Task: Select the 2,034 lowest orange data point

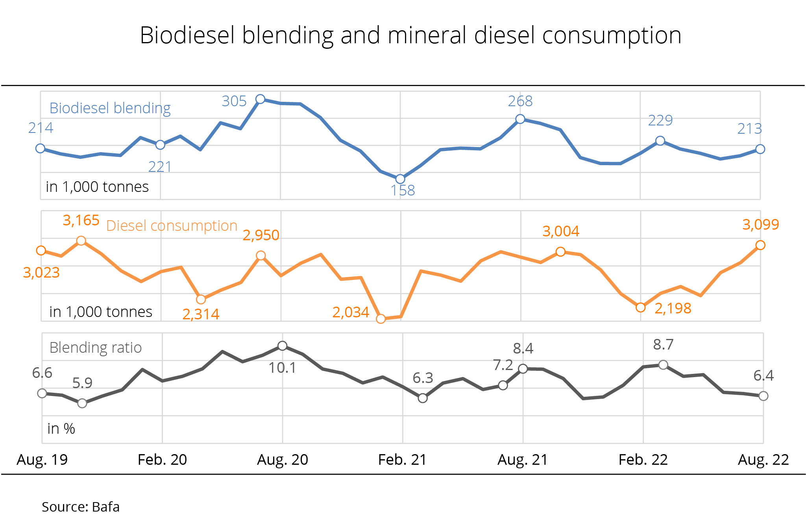Action: [381, 318]
